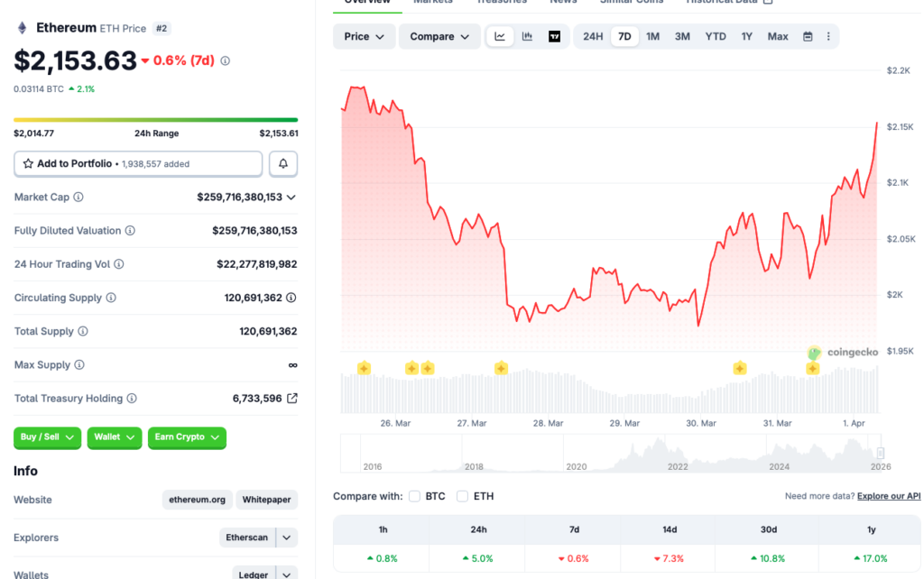Open the chart three-dot options menu
Screen dimensions: 924x579
(828, 36)
